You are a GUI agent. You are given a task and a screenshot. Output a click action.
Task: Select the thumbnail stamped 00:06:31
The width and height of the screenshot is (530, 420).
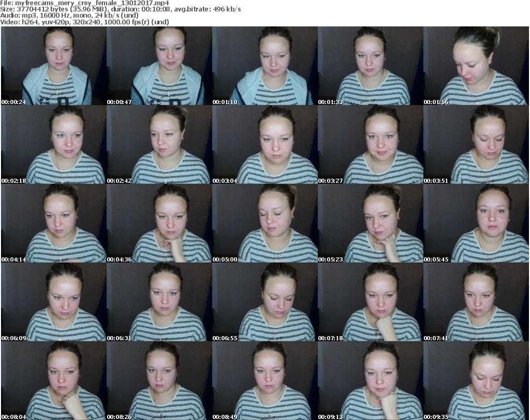click(x=159, y=302)
